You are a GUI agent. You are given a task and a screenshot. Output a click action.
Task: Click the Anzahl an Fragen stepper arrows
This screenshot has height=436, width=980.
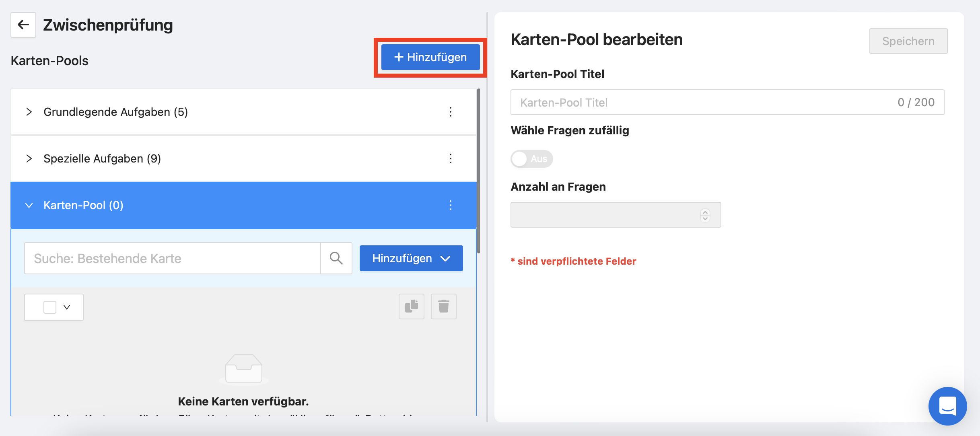(x=705, y=215)
